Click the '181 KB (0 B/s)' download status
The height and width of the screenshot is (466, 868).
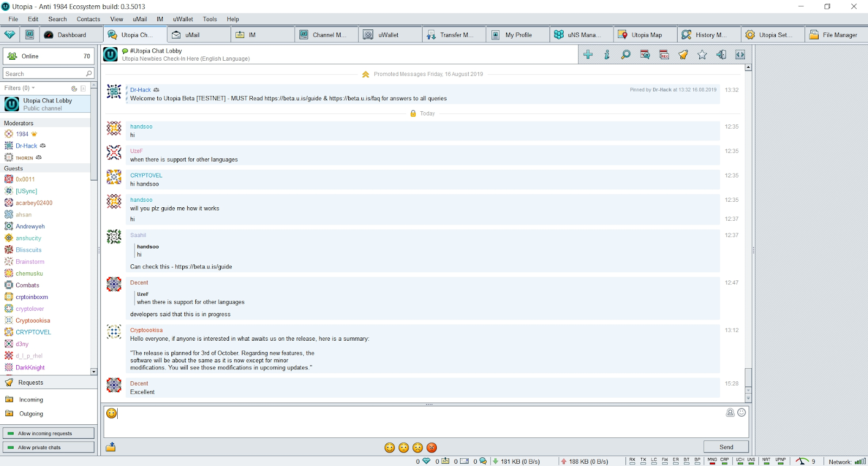520,462
